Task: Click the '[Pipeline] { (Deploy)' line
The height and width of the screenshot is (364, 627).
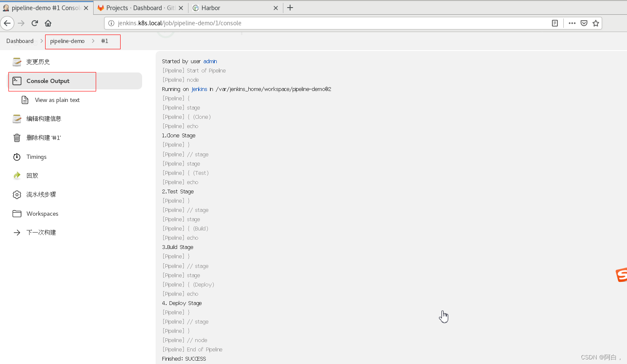Action: coord(188,284)
